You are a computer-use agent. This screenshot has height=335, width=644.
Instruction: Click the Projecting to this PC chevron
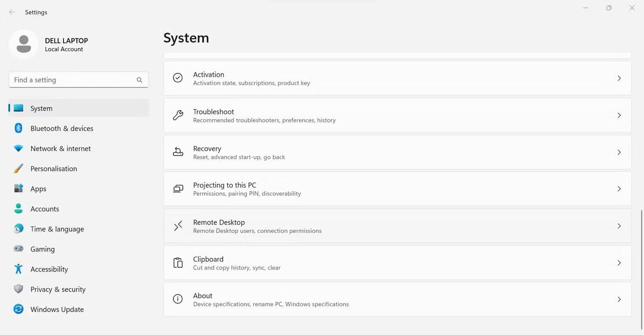click(x=619, y=189)
